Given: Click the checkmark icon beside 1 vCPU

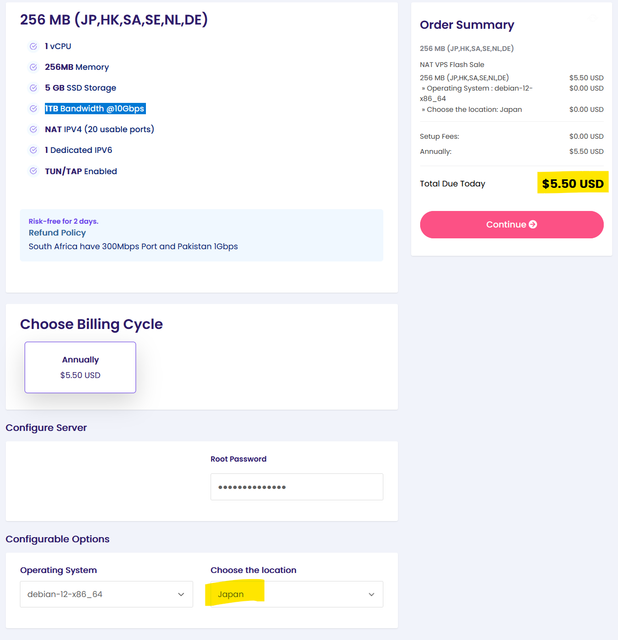Looking at the screenshot, I should 33,47.
